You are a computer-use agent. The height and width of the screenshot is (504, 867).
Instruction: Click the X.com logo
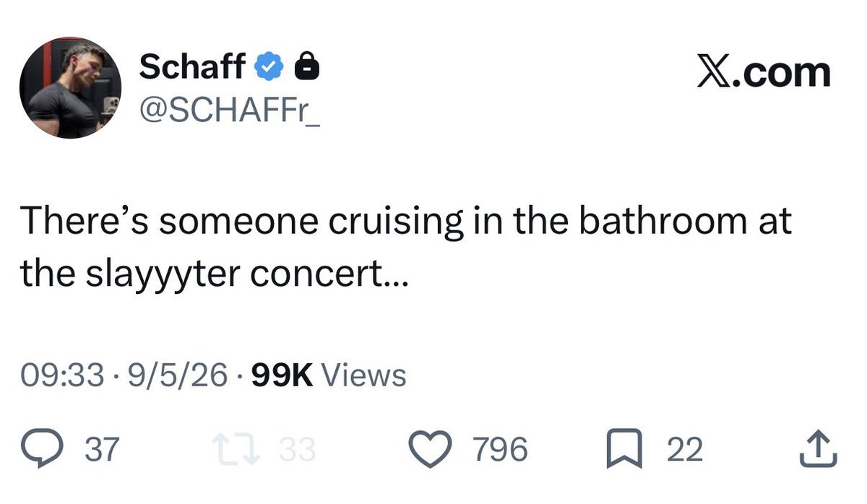764,72
